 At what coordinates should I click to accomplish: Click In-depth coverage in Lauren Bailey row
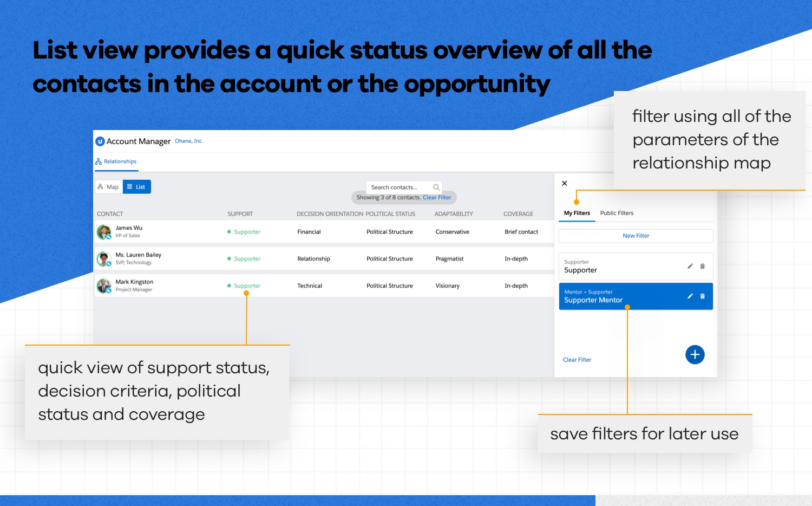tap(516, 259)
